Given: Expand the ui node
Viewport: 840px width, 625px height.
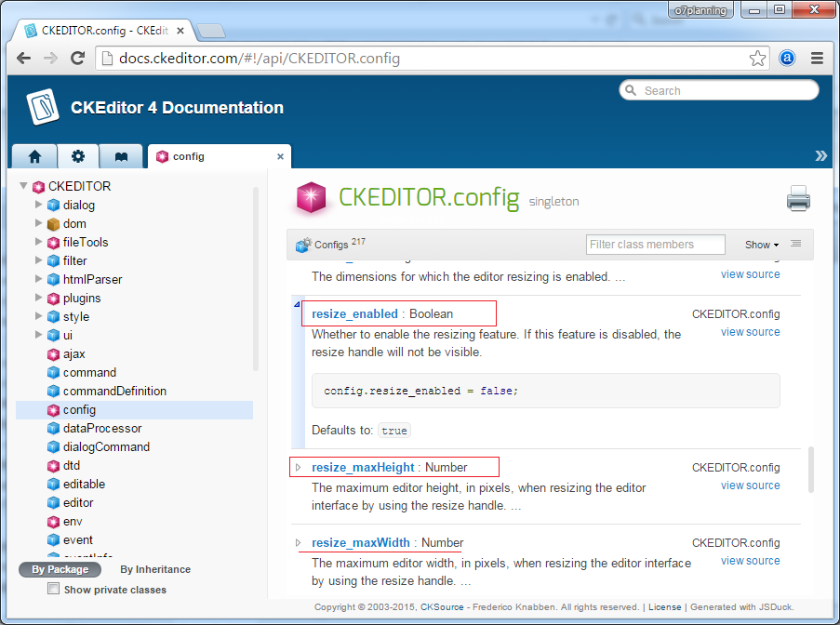Looking at the screenshot, I should pyautogui.click(x=38, y=335).
